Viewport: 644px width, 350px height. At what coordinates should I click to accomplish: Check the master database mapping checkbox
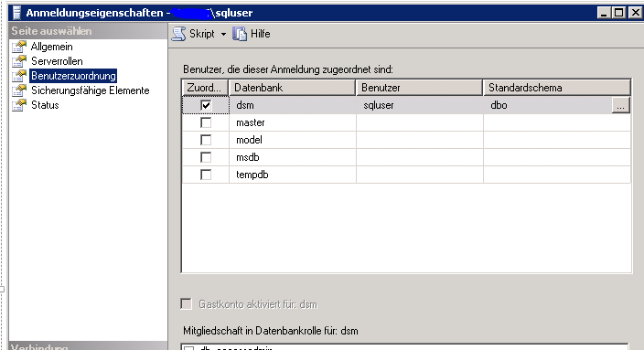point(206,122)
